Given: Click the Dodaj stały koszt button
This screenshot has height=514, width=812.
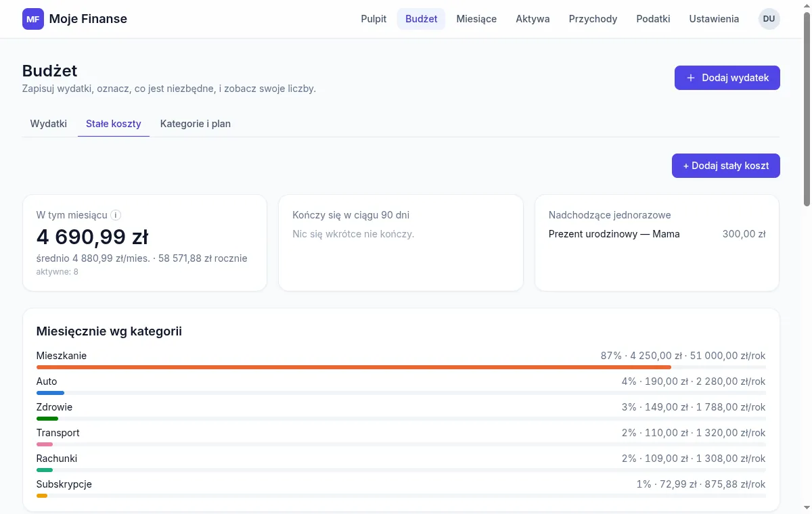Looking at the screenshot, I should pos(725,166).
